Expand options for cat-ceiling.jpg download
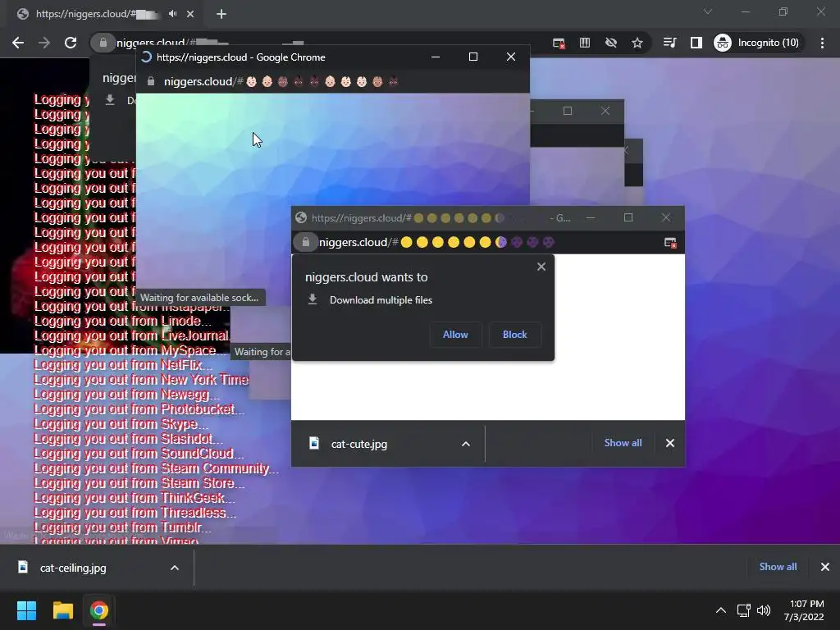The height and width of the screenshot is (630, 840). coord(175,568)
